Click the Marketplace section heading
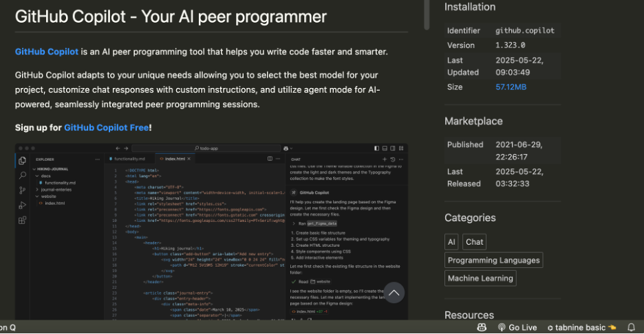644x334 pixels. [473, 121]
